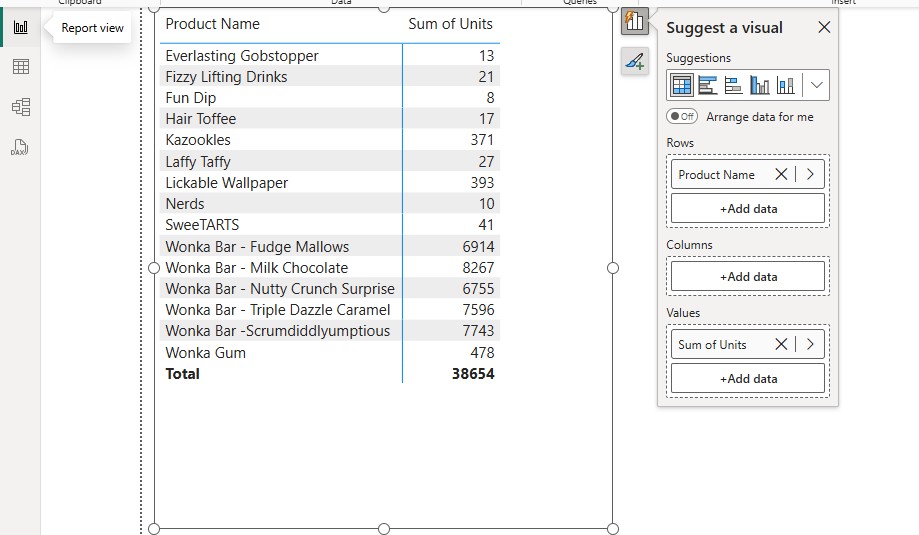The height and width of the screenshot is (535, 919).
Task: Switch to Table view in sidebar
Action: tap(21, 67)
